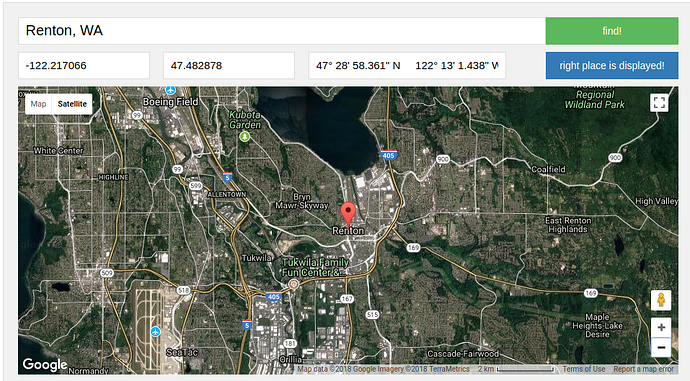The image size is (690, 381).
Task: Focus the Renton, WA address field
Action: point(282,31)
